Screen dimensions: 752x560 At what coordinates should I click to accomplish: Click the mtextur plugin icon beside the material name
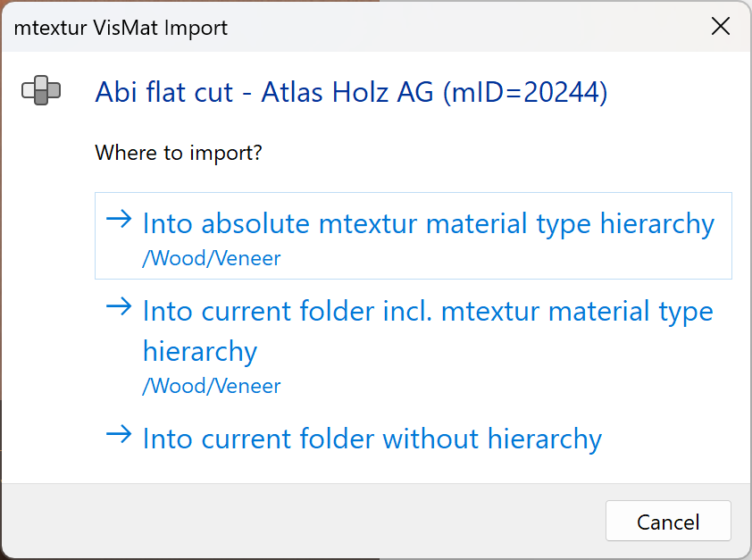39,91
